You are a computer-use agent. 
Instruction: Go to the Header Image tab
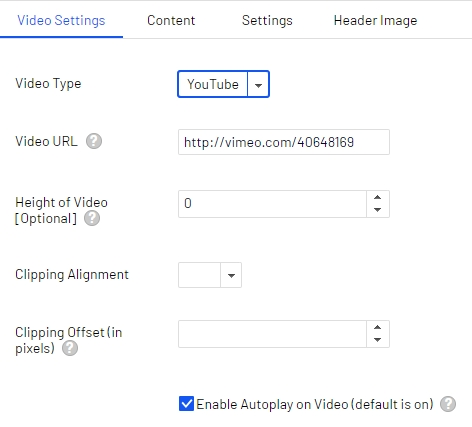375,20
